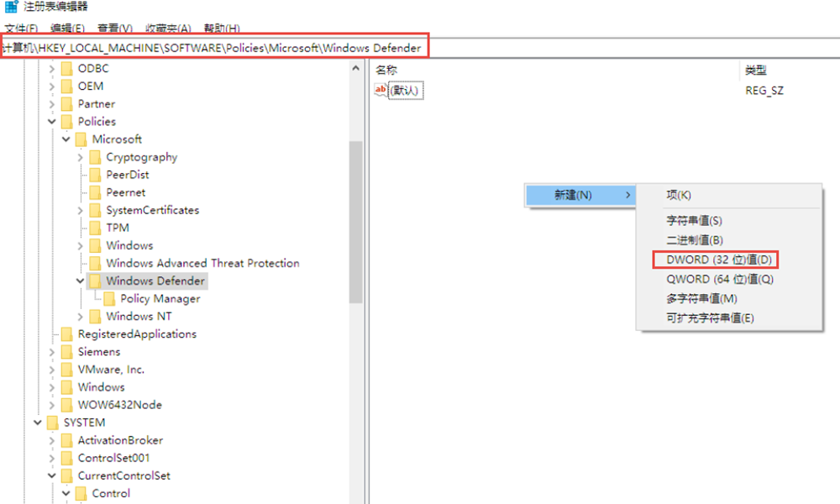The height and width of the screenshot is (504, 840).
Task: Collapse the Windows Defender tree node
Action: [80, 281]
